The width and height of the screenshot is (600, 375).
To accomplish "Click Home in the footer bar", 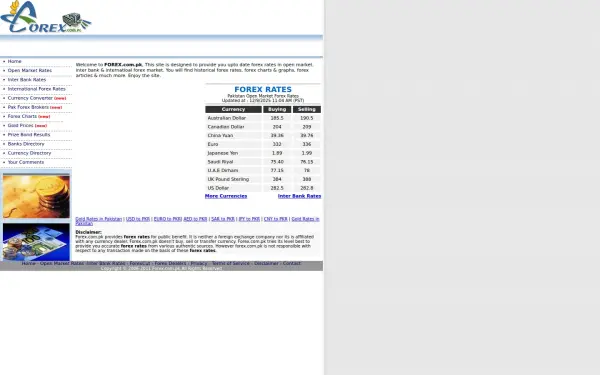I will (x=28, y=263).
